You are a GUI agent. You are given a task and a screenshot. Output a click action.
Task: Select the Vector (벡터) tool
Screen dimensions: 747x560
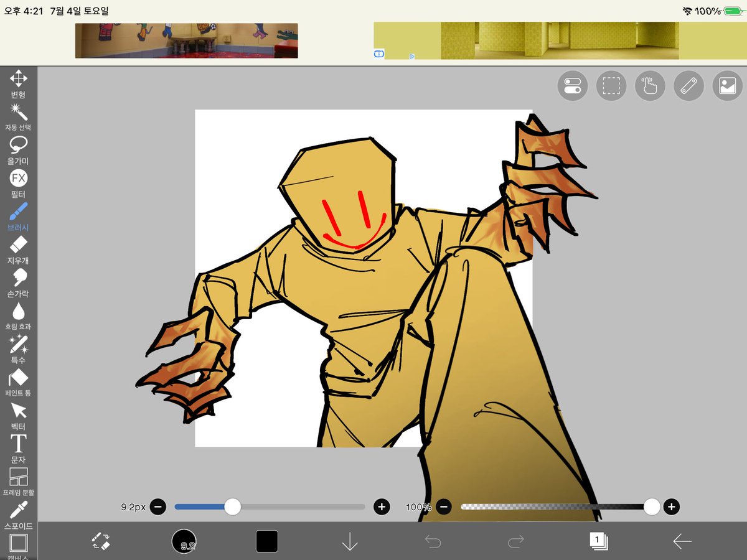point(19,416)
